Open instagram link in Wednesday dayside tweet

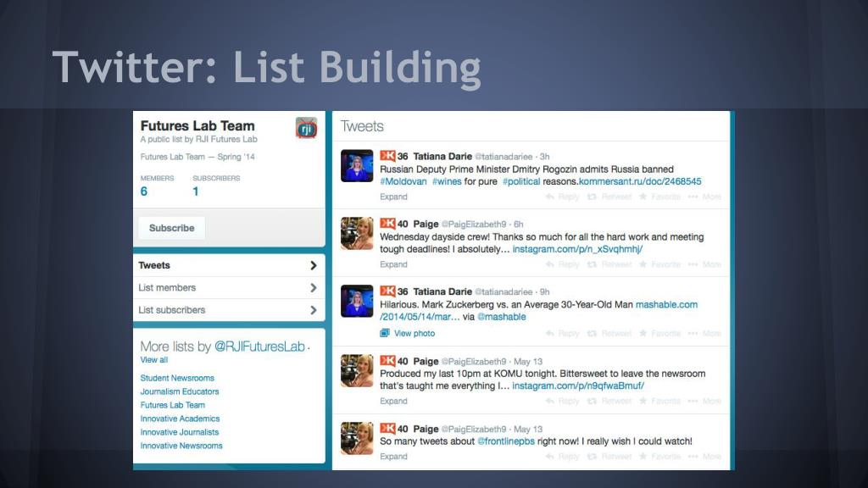coord(577,249)
